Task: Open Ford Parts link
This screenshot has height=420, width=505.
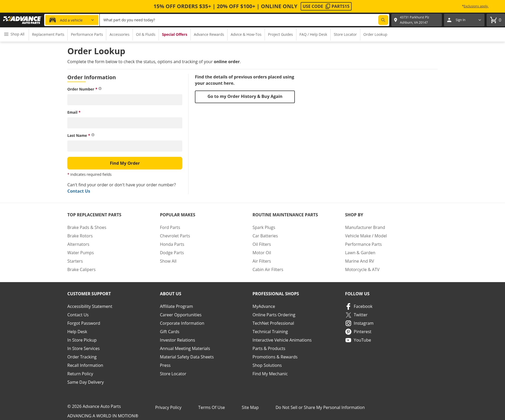Action: coord(170,227)
